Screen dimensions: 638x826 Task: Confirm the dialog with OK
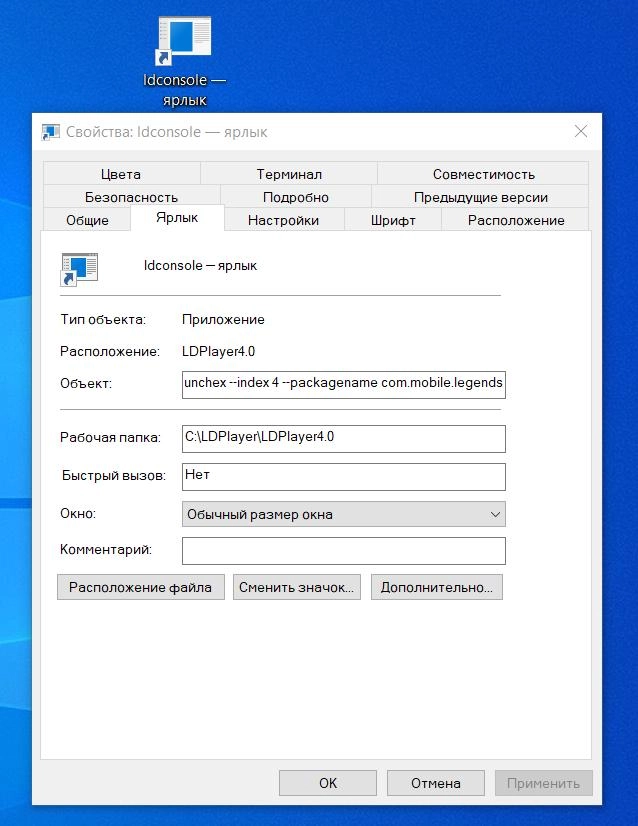click(x=328, y=783)
